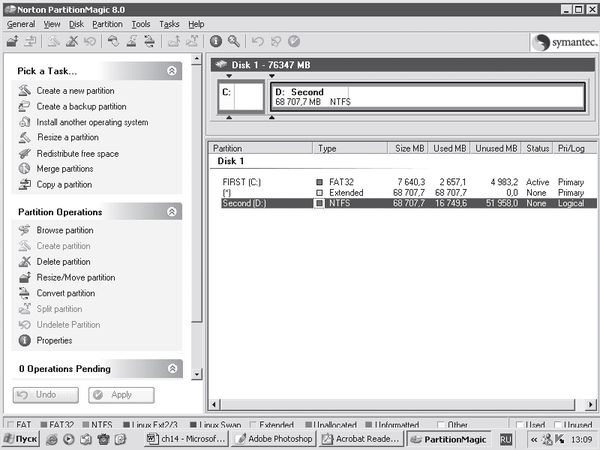This screenshot has width=600, height=450.
Task: Click the icon beside Redistribute free space
Action: pos(26,154)
